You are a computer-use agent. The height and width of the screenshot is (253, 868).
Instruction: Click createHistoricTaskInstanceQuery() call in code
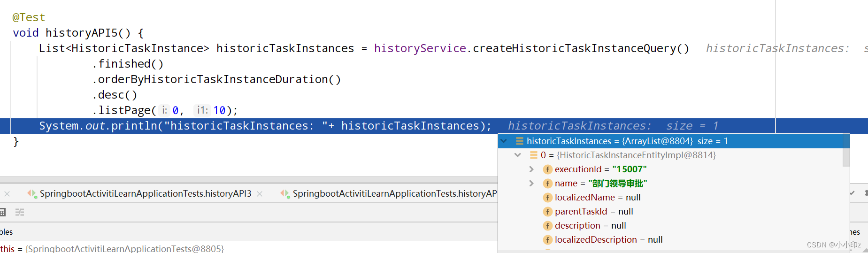(581, 48)
